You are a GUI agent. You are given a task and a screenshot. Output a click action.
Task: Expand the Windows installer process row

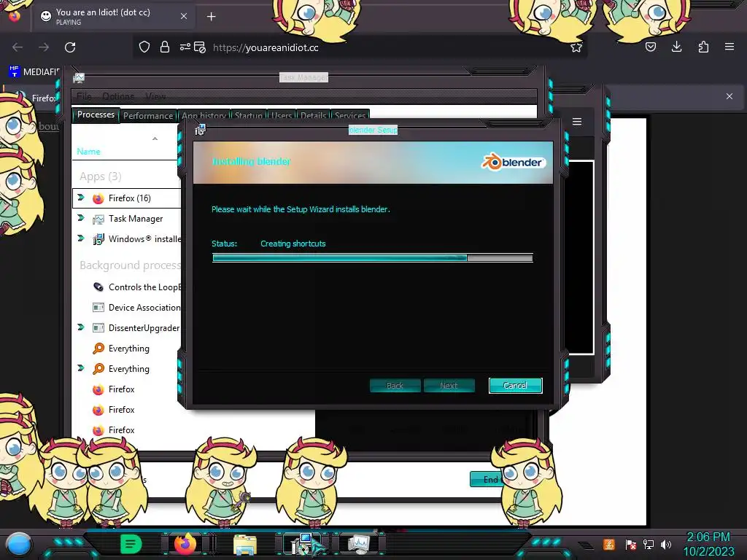point(81,238)
